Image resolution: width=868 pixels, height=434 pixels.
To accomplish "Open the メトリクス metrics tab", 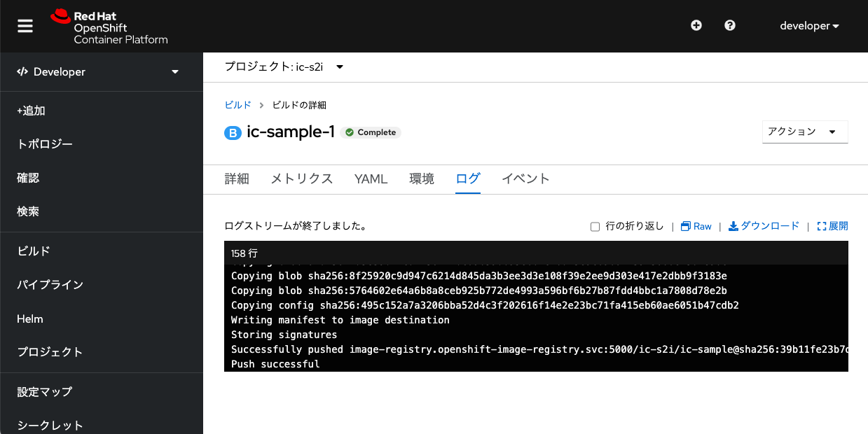I will (302, 178).
